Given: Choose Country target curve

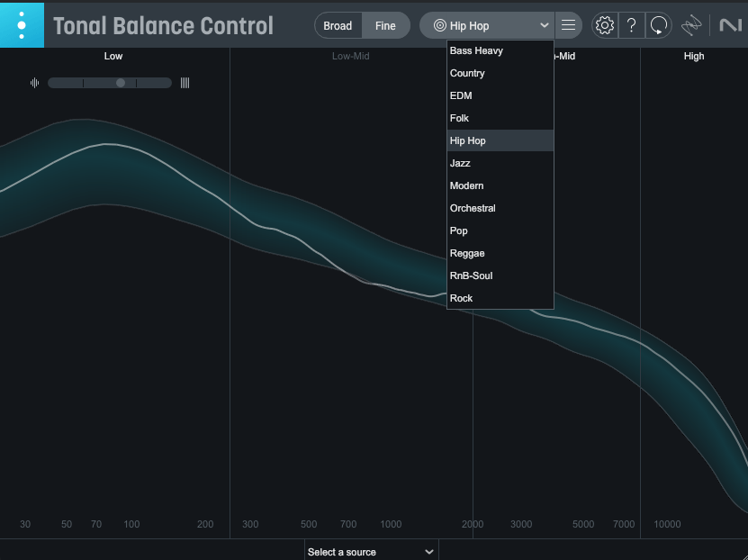Looking at the screenshot, I should click(x=500, y=73).
